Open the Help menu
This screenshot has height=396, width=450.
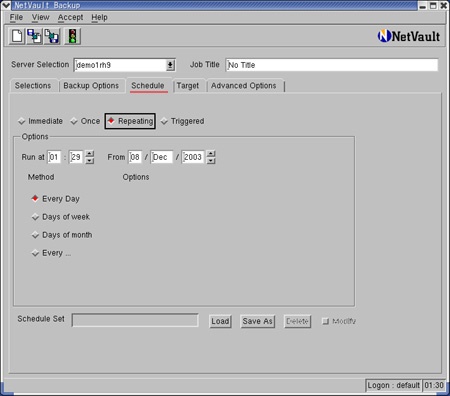click(99, 17)
